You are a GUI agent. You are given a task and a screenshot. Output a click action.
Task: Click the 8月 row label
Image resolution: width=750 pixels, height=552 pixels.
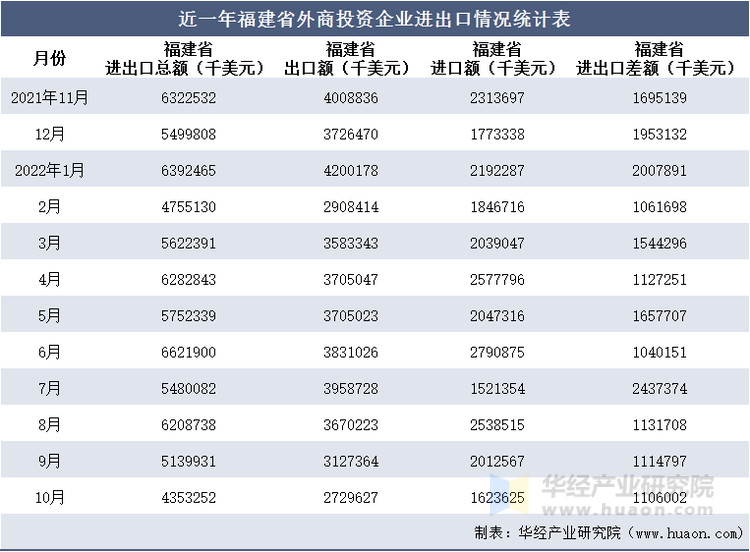50,425
